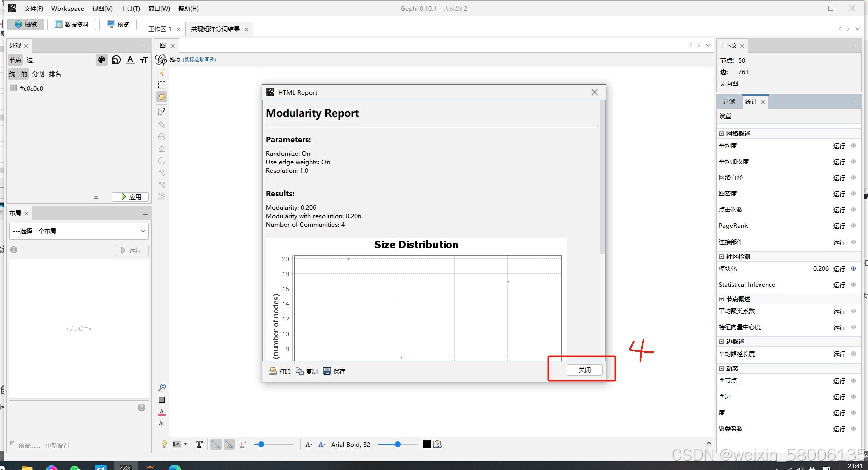Switch to the 过滤 tab

tap(729, 102)
